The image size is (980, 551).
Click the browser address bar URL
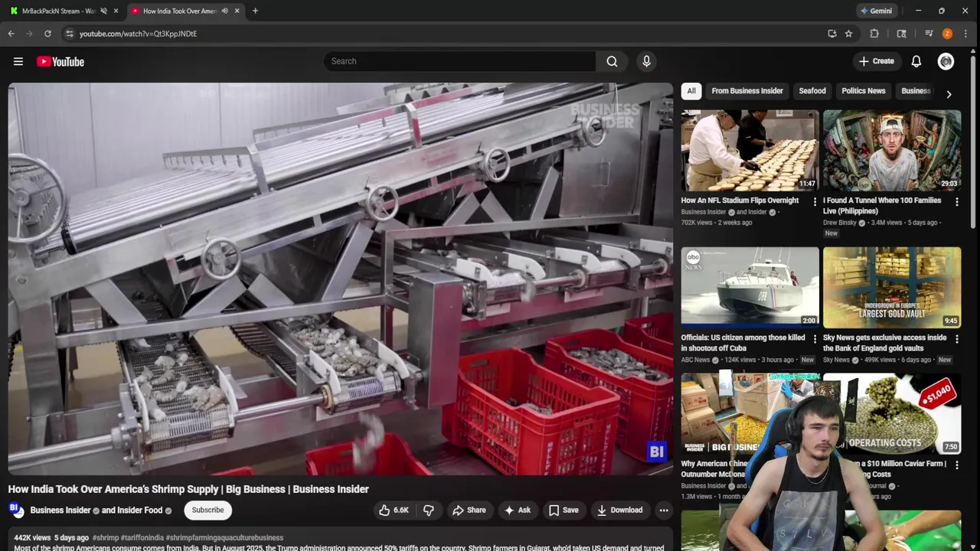[x=138, y=34]
